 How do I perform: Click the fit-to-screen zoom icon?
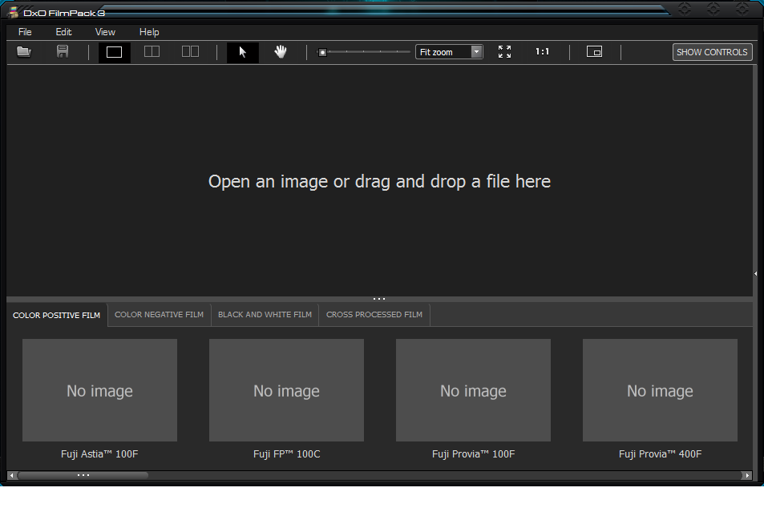pos(505,51)
